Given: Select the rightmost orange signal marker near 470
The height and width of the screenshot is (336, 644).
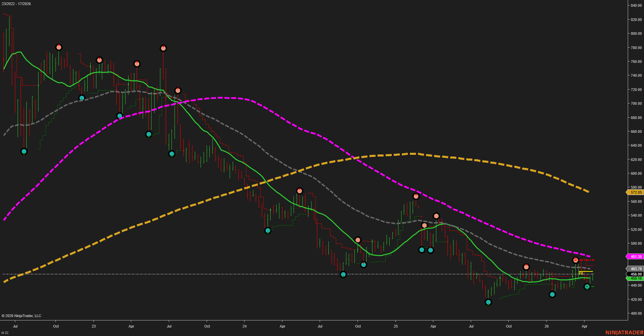Looking at the screenshot, I should click(575, 260).
